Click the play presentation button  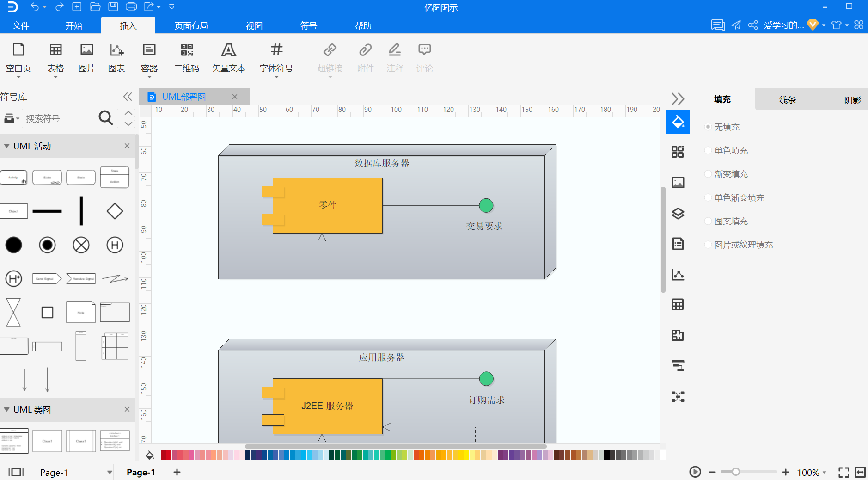pyautogui.click(x=695, y=472)
